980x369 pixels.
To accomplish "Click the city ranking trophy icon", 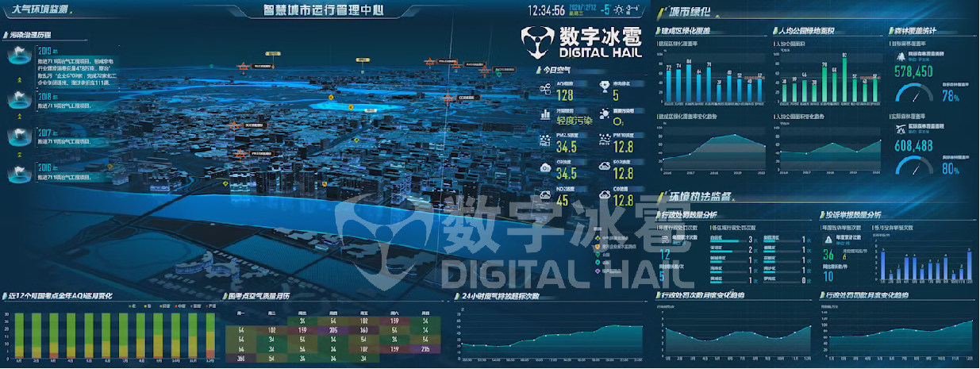I will [604, 88].
